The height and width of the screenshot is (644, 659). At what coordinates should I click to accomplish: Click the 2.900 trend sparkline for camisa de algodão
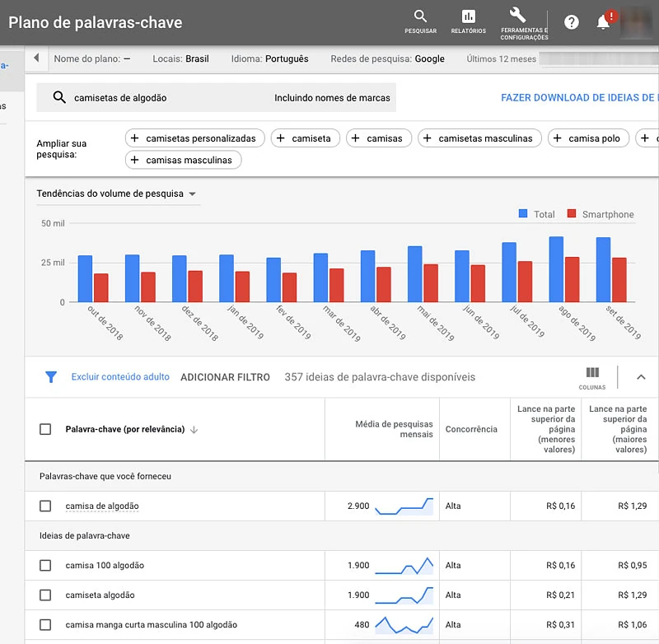coord(404,506)
